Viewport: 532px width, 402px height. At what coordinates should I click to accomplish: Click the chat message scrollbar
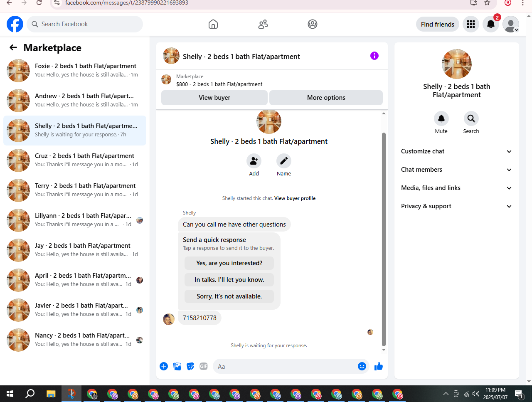click(x=384, y=239)
